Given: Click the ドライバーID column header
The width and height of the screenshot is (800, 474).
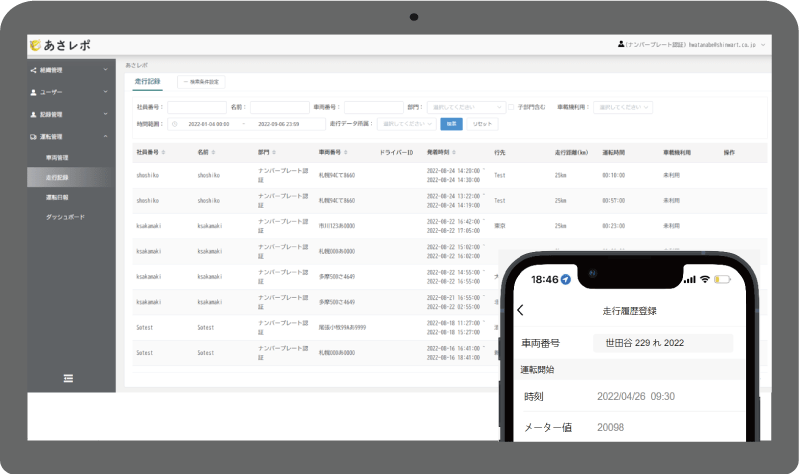Looking at the screenshot, I should tap(396, 153).
